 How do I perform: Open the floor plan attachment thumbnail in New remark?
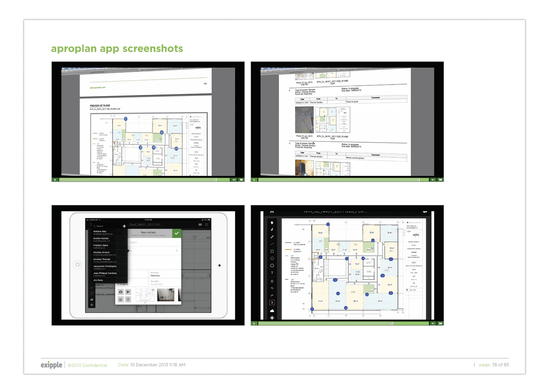(145, 295)
